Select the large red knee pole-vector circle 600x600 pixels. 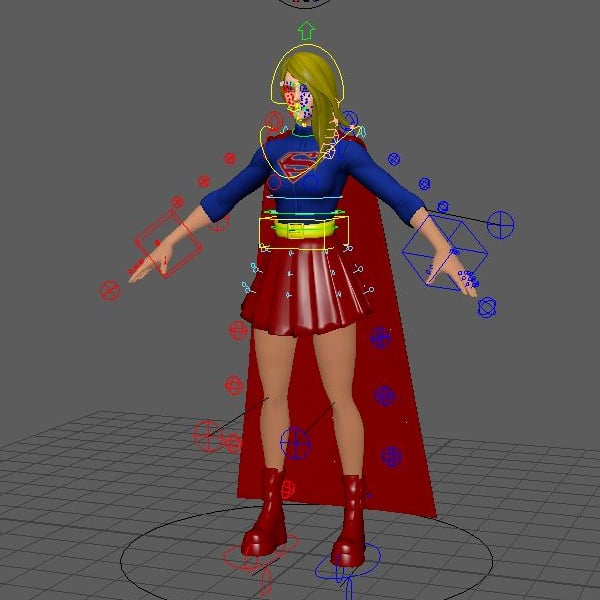(x=208, y=436)
